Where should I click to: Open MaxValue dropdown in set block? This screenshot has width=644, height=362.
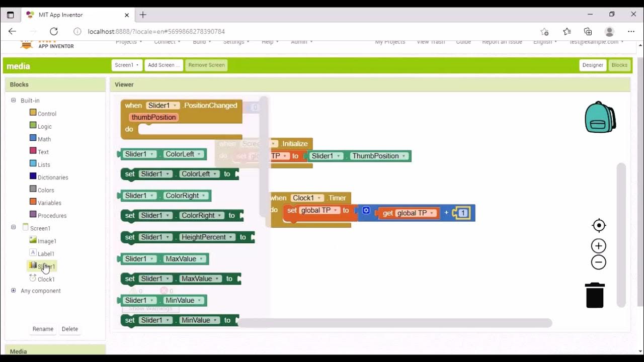point(200,279)
